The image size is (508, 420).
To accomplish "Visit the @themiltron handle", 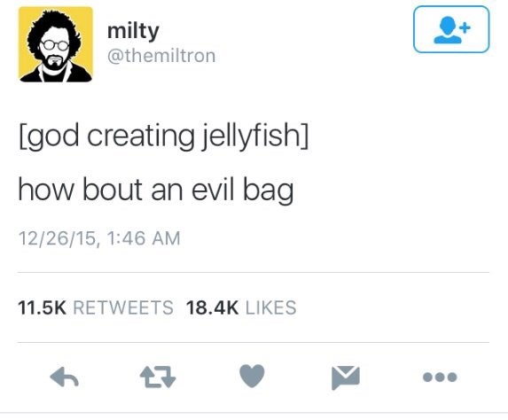I will 161,56.
